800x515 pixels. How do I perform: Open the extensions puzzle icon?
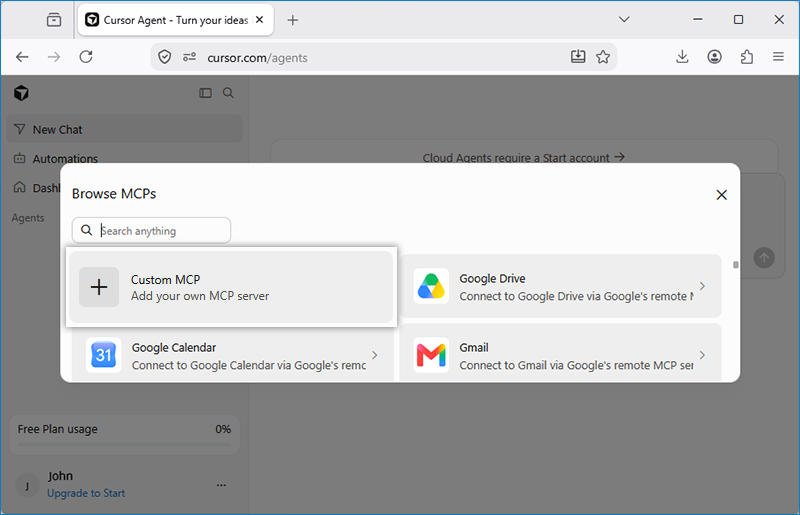746,57
